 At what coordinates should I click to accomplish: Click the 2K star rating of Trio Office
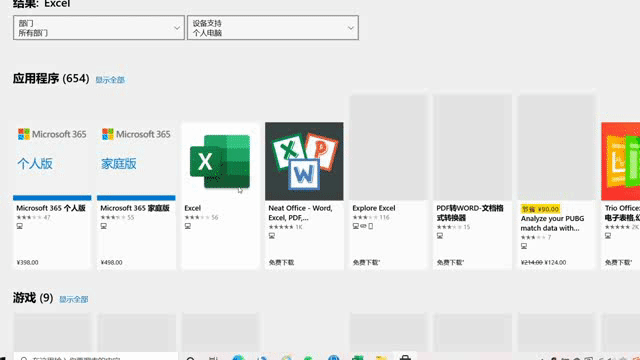622,227
